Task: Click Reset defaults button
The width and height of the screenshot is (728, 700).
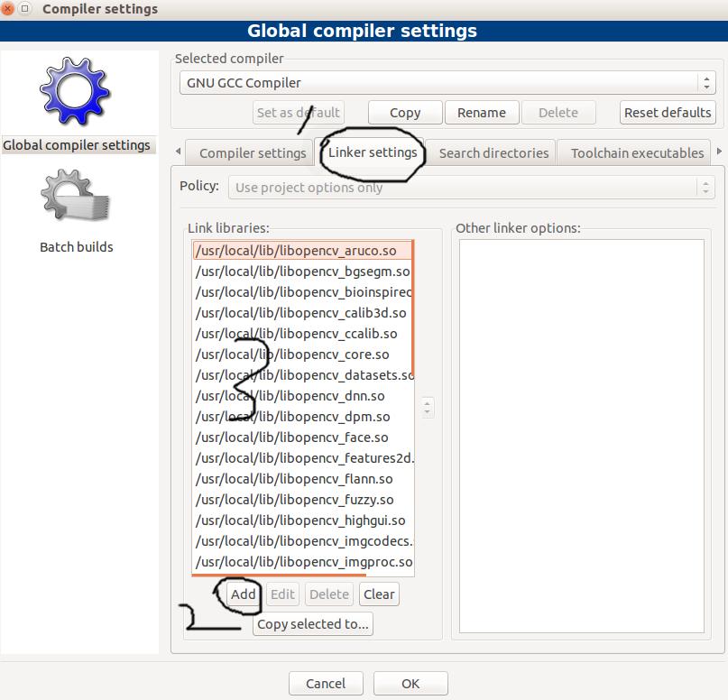Action: (668, 113)
